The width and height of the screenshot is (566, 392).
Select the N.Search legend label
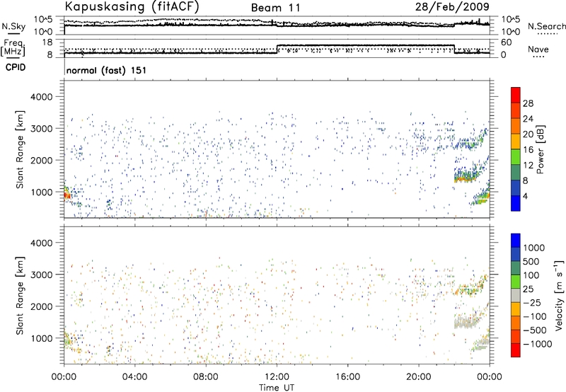point(546,26)
